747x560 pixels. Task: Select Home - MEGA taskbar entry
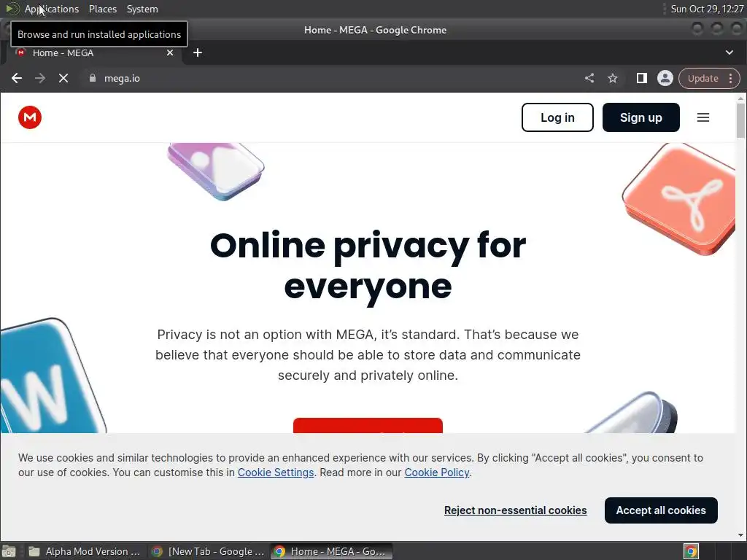(x=332, y=551)
